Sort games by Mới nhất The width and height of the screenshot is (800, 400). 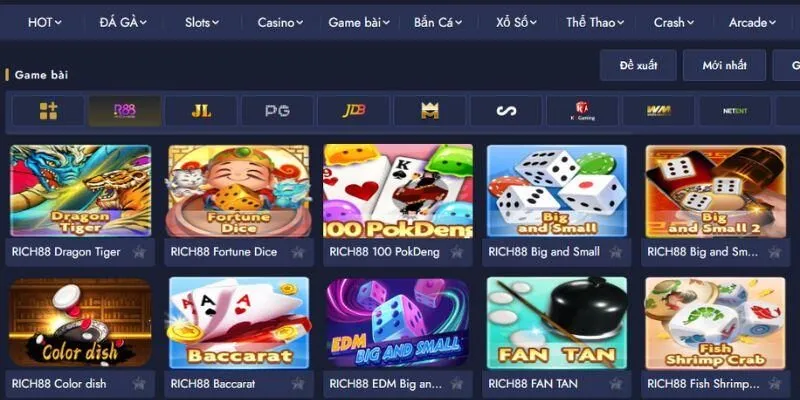click(x=724, y=65)
